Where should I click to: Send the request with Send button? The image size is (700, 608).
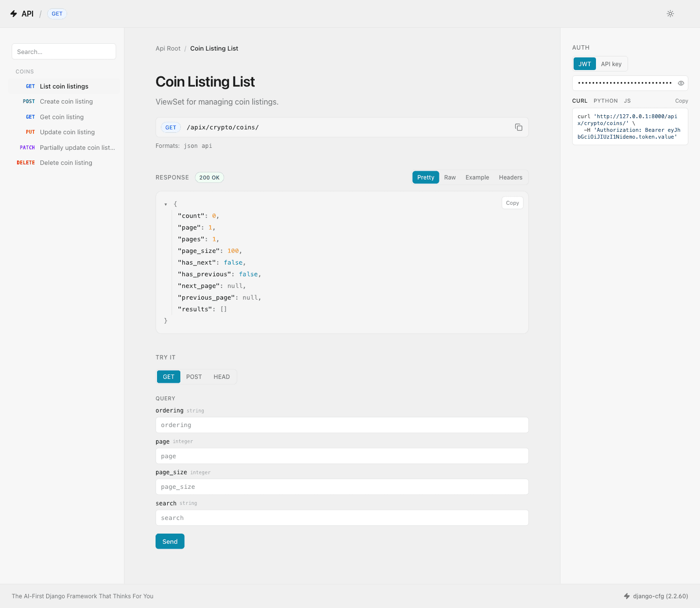(170, 541)
